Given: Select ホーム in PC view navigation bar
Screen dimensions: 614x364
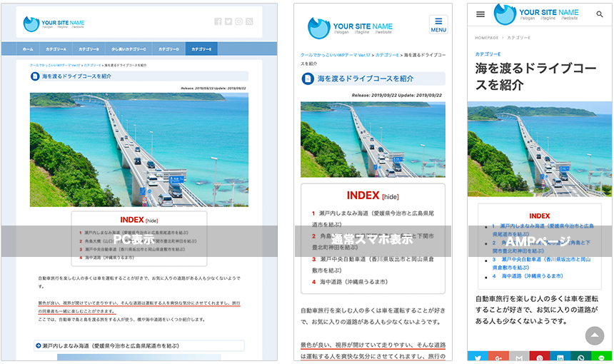Looking at the screenshot, I should (x=28, y=49).
